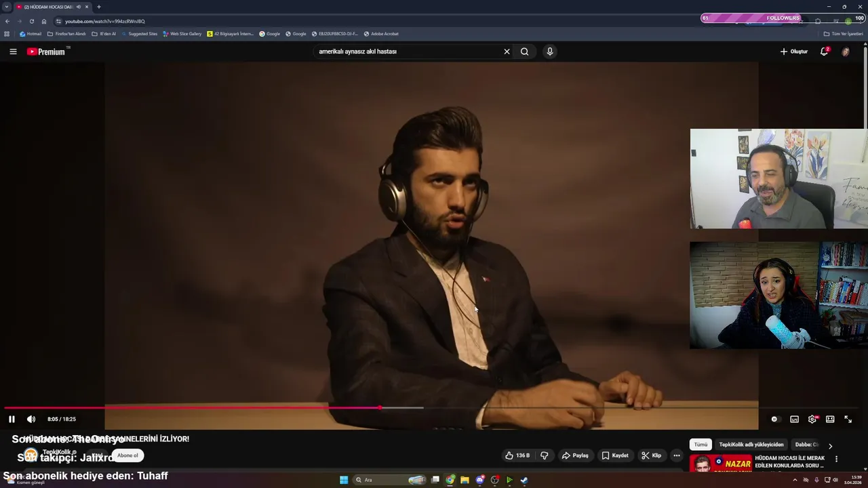Open YouTube notifications bell
The width and height of the screenshot is (868, 488).
click(x=825, y=52)
